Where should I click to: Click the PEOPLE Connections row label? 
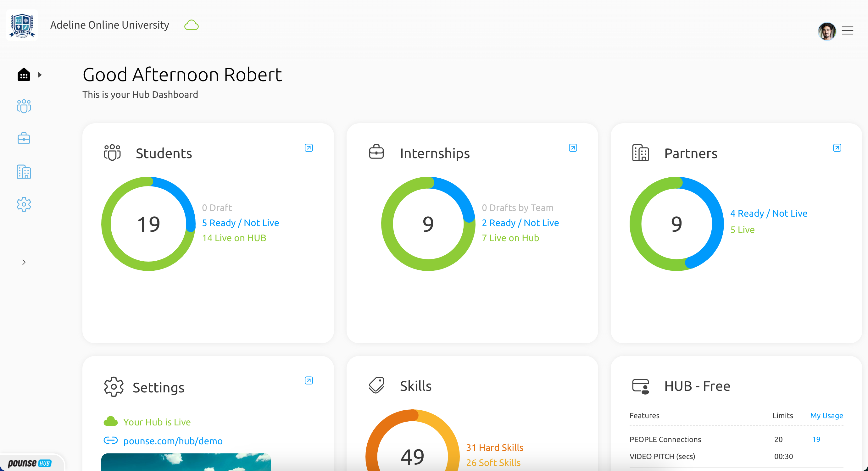point(665,439)
